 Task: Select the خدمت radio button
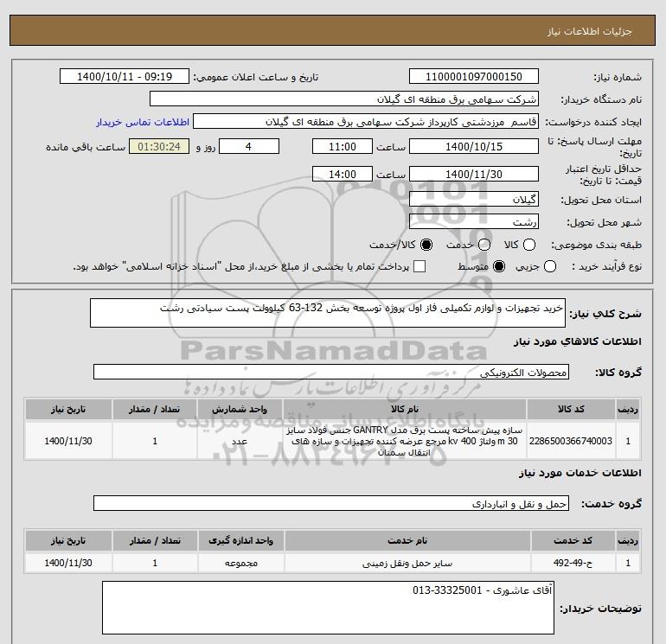(x=484, y=245)
